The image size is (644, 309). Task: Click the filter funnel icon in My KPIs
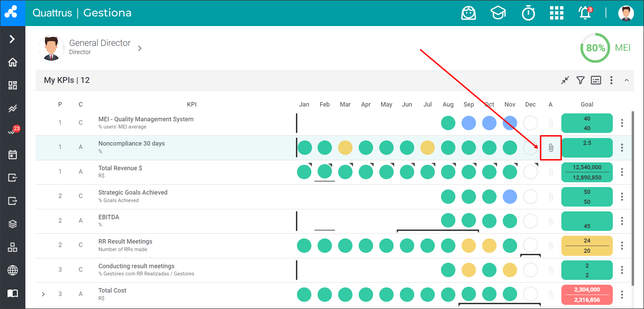click(580, 80)
